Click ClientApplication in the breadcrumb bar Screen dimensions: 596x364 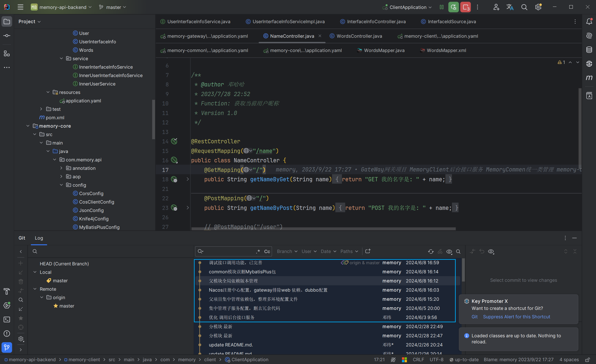(x=247, y=360)
